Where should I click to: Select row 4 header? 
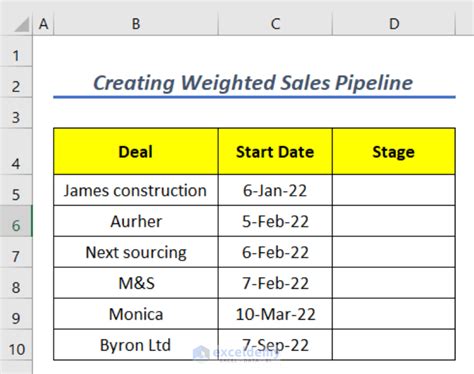[x=16, y=152]
